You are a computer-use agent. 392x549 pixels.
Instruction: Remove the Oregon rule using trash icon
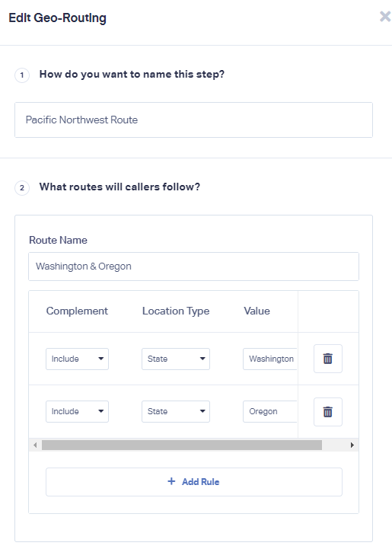(328, 412)
